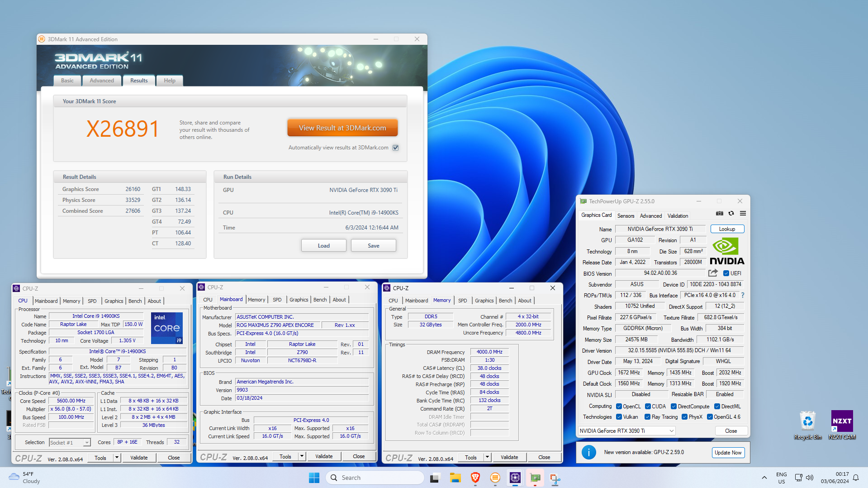Screen dimensions: 868x488
Task: Open Task View from the taskbar
Action: pos(435,478)
